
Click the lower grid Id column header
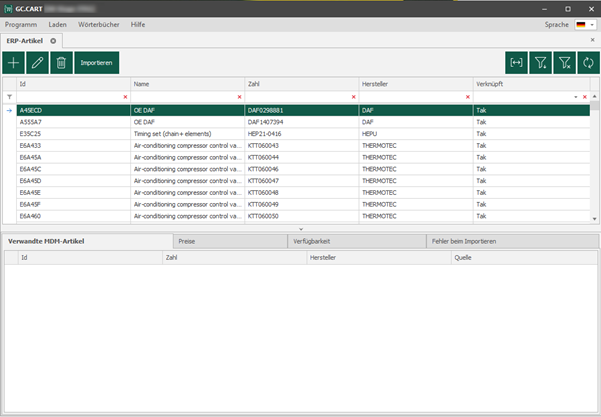(x=90, y=258)
